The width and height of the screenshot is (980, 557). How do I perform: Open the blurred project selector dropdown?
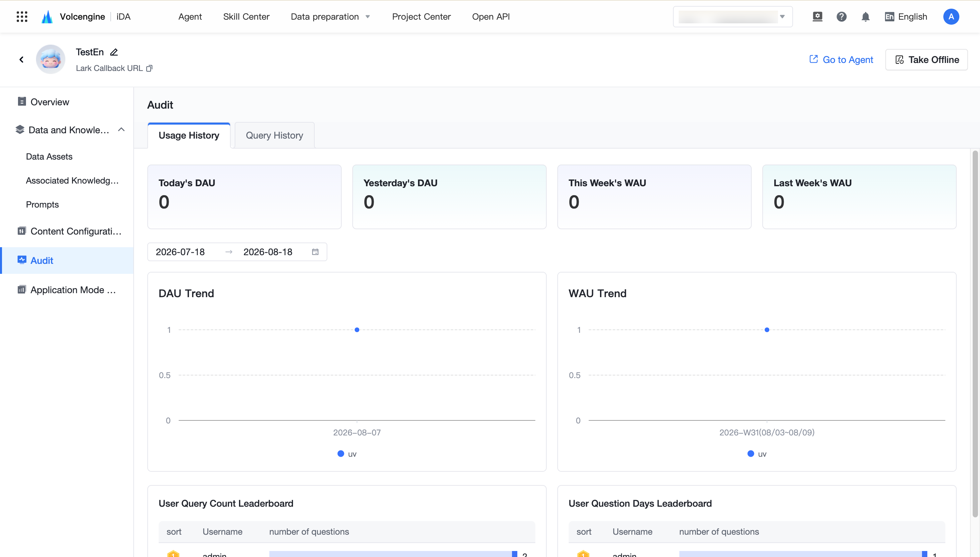click(x=732, y=16)
